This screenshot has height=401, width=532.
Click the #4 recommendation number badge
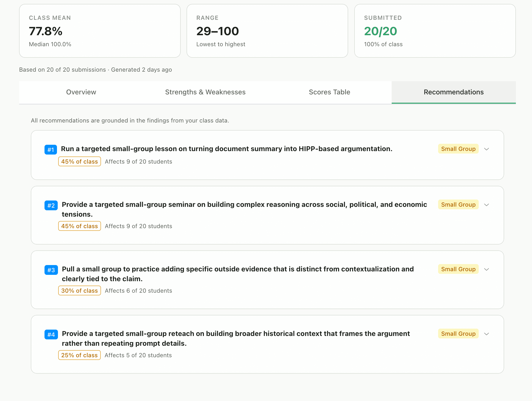(51, 334)
